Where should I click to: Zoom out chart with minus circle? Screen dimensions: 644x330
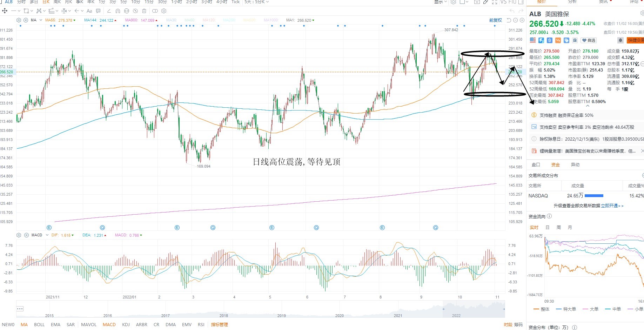point(516,20)
